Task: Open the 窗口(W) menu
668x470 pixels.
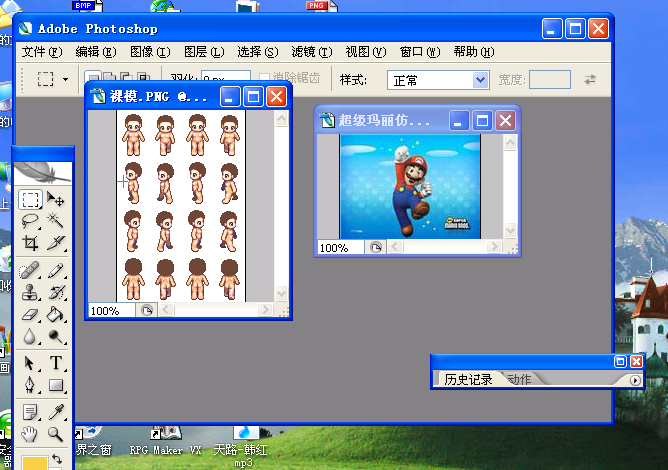Action: (x=420, y=52)
